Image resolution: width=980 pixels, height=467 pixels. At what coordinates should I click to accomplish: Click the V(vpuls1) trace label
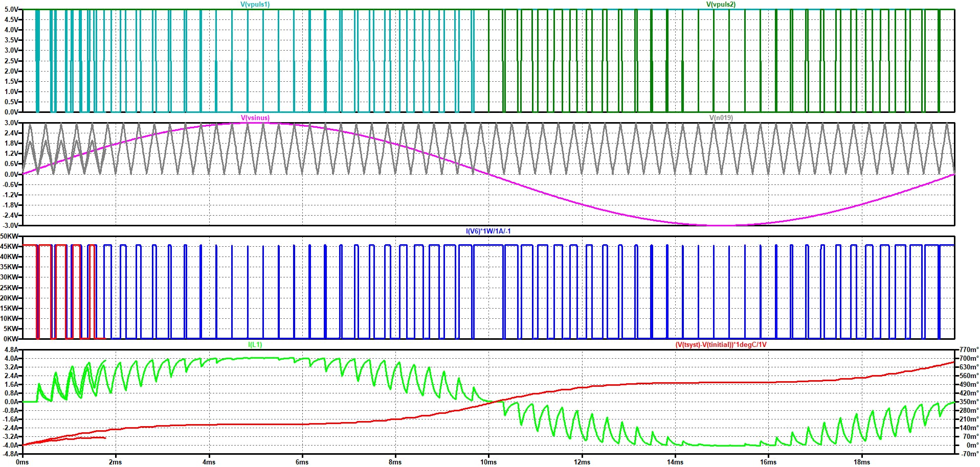pos(255,4)
